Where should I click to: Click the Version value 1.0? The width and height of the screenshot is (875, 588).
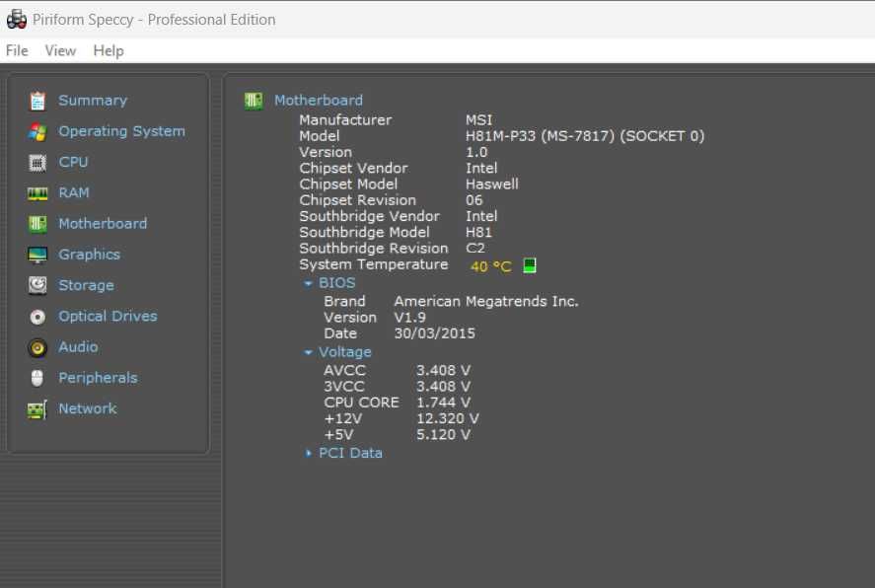tap(476, 152)
